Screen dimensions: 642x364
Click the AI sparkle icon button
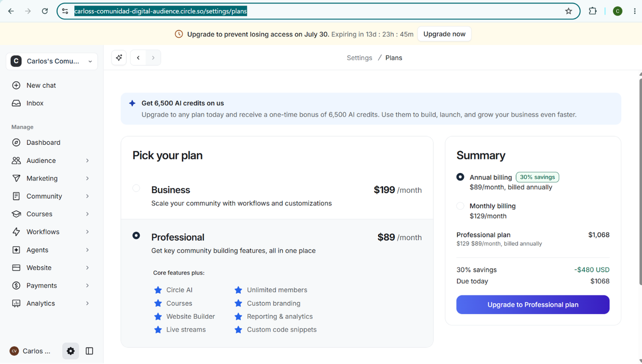[x=119, y=58]
